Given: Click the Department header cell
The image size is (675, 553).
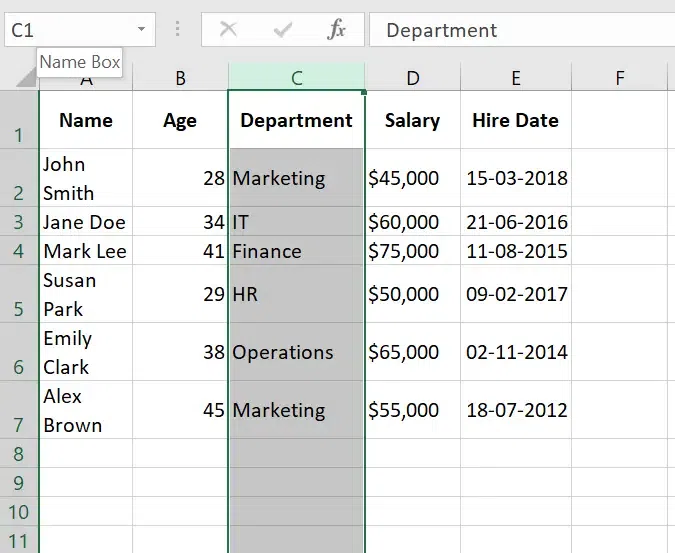Looking at the screenshot, I should point(297,120).
